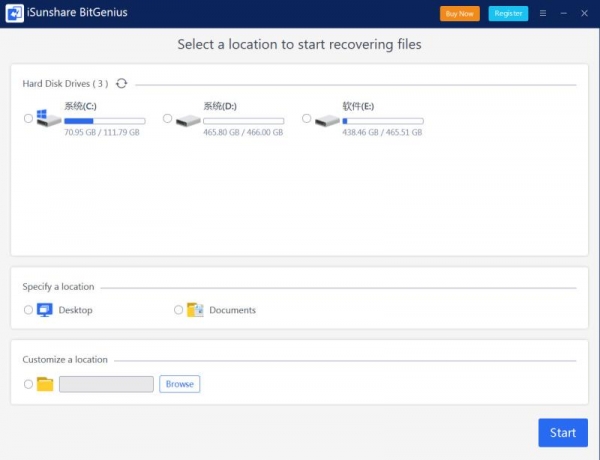Choose the Desktop location radio button
Screen dimensions: 600x460
(28, 310)
